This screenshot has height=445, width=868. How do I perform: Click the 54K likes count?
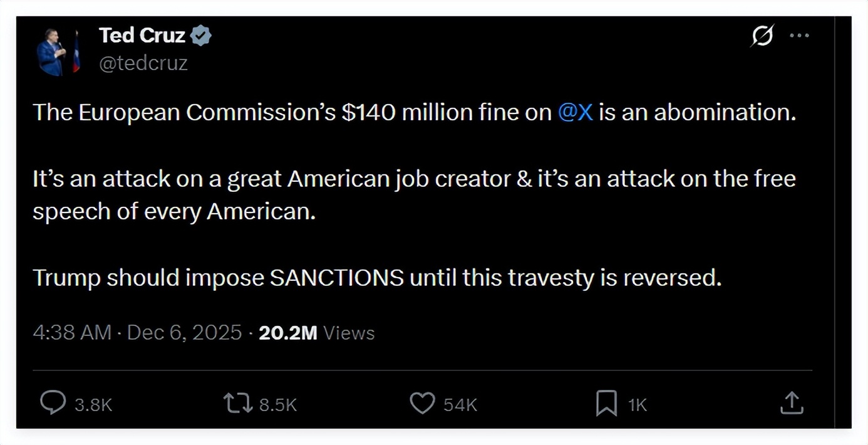tap(460, 405)
